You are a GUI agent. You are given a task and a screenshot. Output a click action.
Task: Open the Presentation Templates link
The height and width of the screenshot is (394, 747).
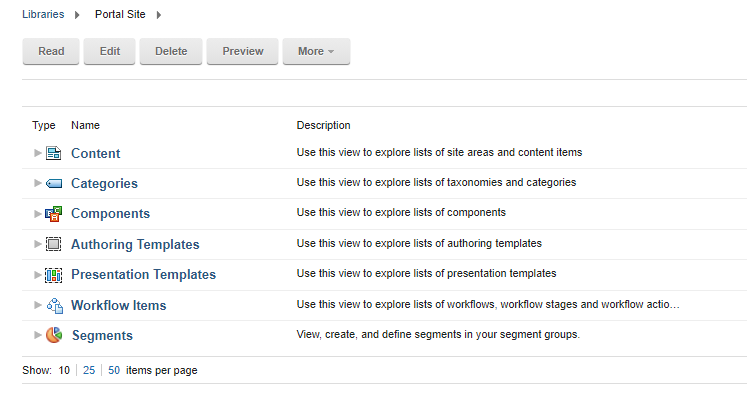(143, 274)
